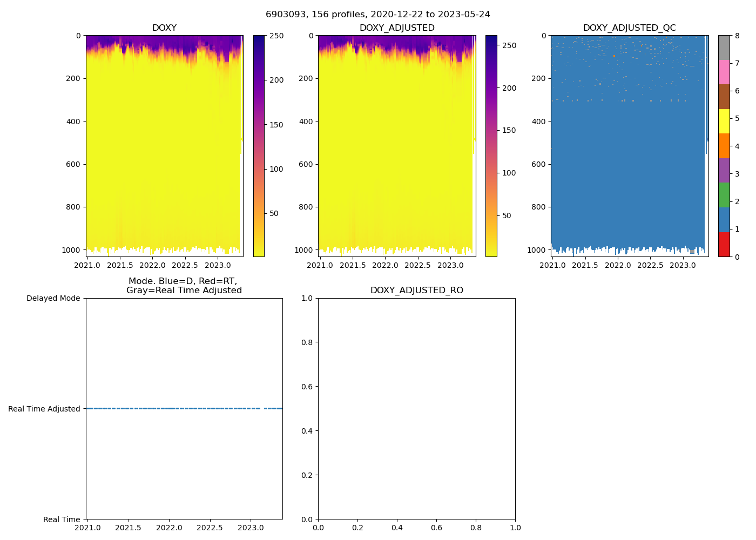Click the "Delayed Mode" y-axis label
Screen dimensions: 756x540
click(x=53, y=298)
